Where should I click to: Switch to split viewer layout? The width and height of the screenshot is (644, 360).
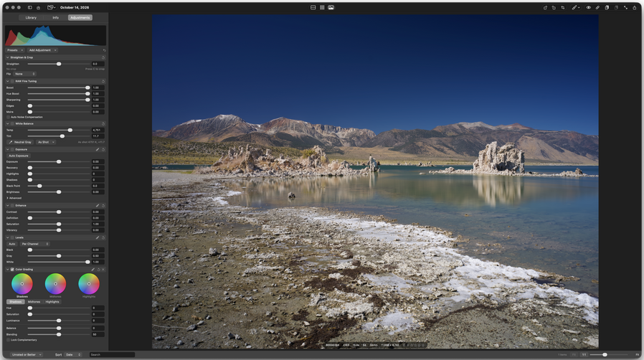click(313, 7)
